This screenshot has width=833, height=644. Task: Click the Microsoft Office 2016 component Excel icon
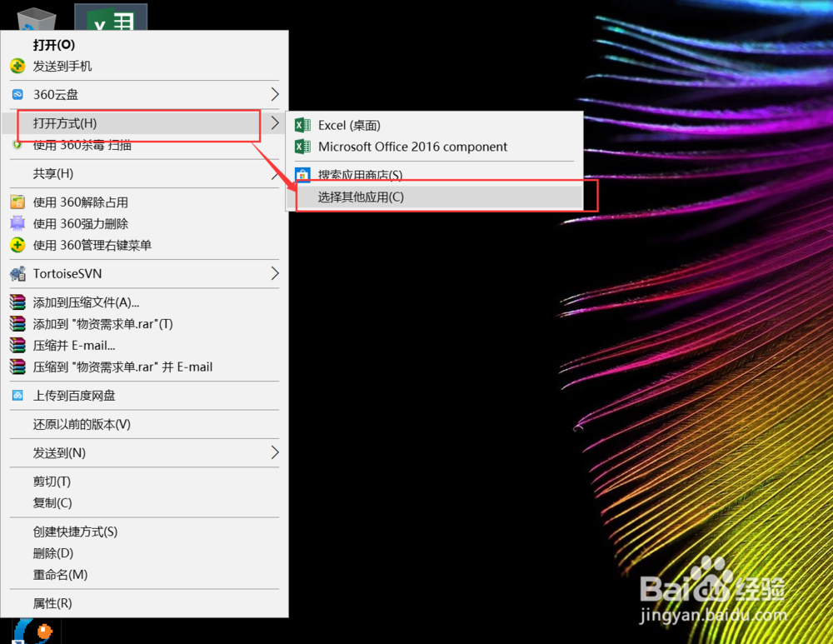[x=303, y=146]
